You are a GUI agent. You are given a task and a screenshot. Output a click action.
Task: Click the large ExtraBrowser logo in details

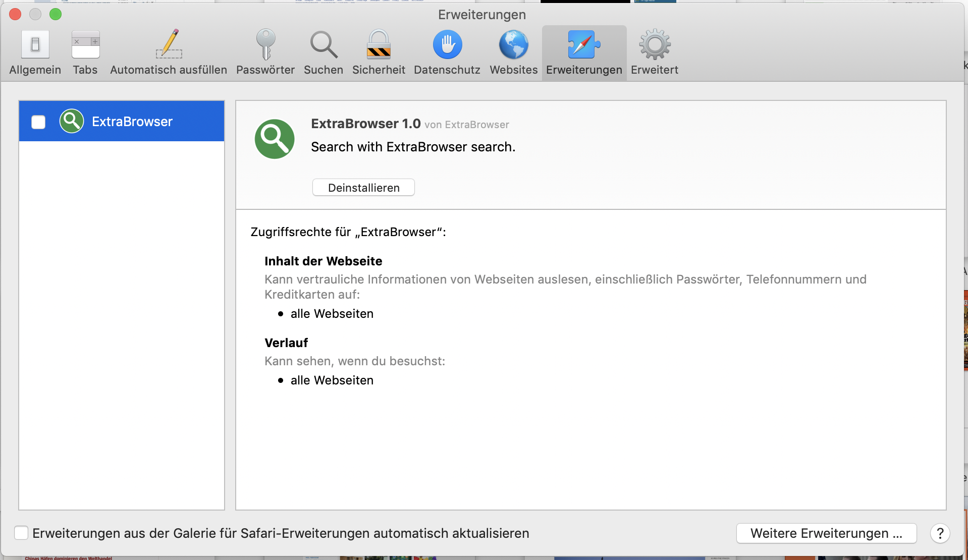click(x=275, y=139)
